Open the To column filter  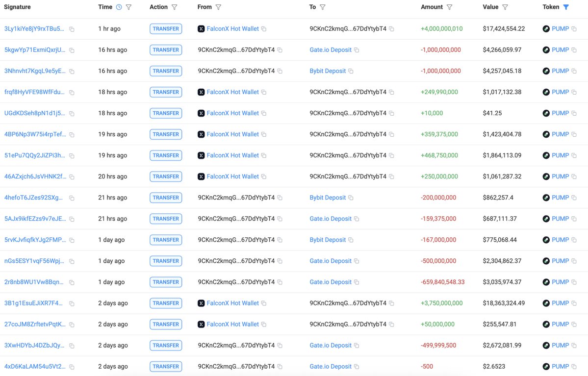[323, 7]
